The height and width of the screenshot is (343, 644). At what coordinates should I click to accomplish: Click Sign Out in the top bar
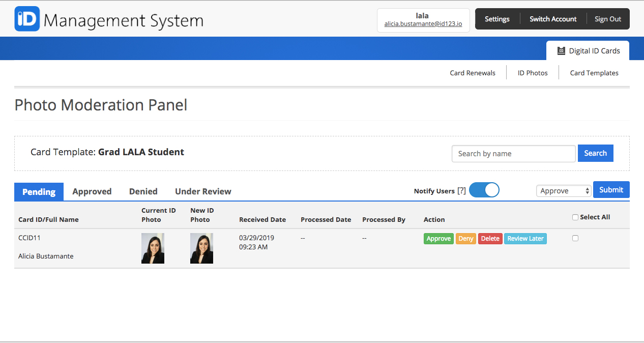click(608, 19)
